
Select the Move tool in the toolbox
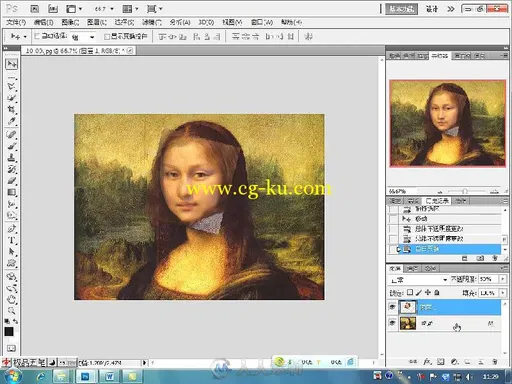point(11,64)
